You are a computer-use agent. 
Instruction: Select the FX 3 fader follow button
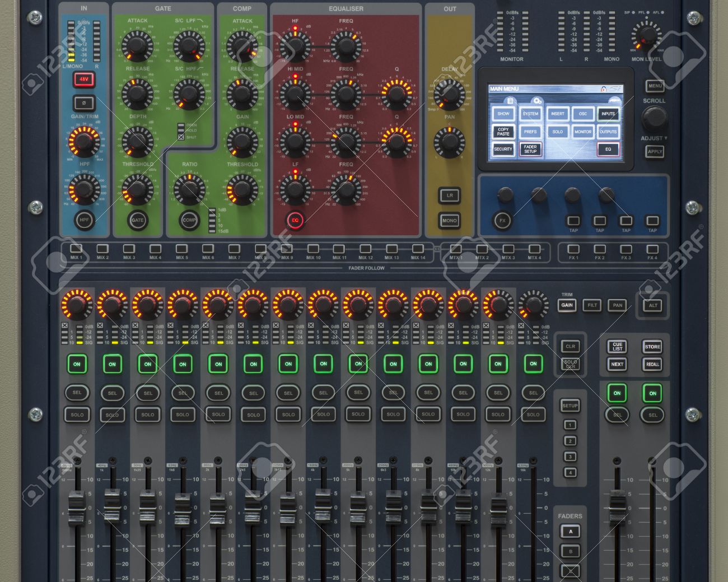[626, 249]
